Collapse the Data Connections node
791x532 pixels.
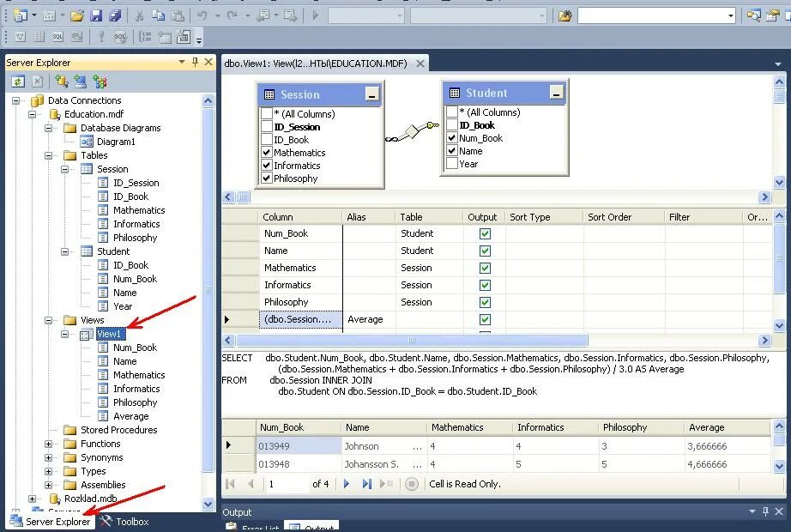[16, 100]
